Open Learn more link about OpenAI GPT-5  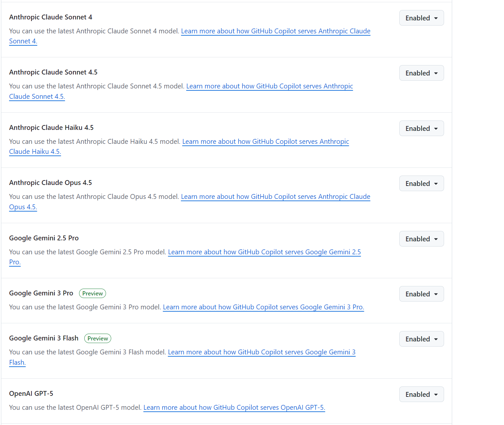[234, 408]
